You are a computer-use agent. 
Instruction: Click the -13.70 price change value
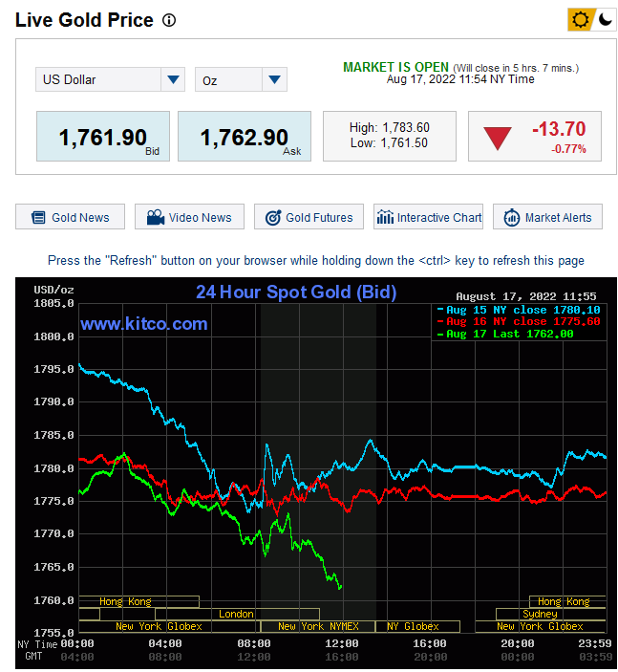pyautogui.click(x=559, y=129)
